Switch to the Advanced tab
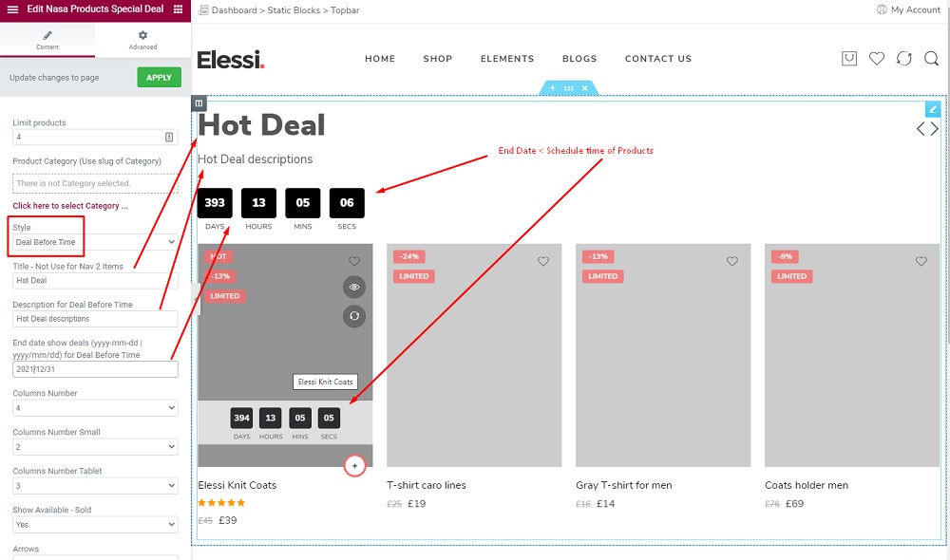 click(x=143, y=40)
